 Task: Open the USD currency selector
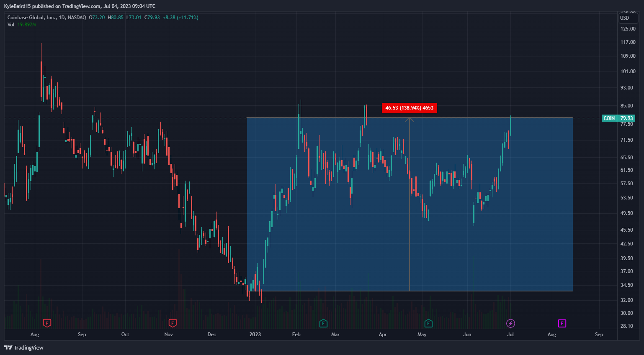(x=628, y=18)
